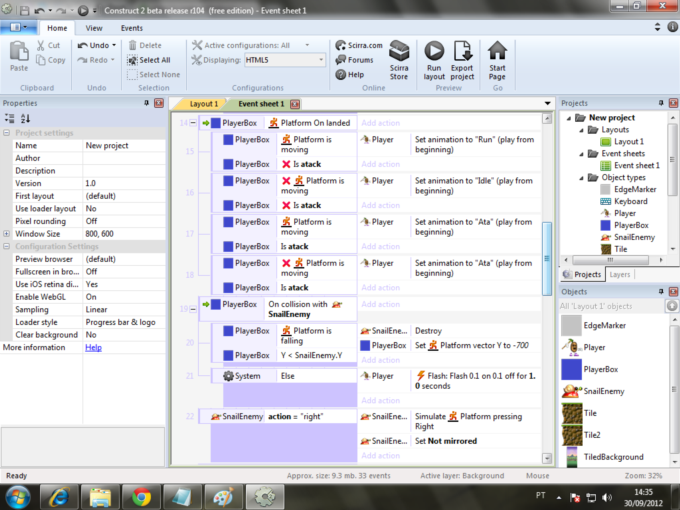Open Layout 1 in project tree
The image size is (680, 510).
point(622,141)
